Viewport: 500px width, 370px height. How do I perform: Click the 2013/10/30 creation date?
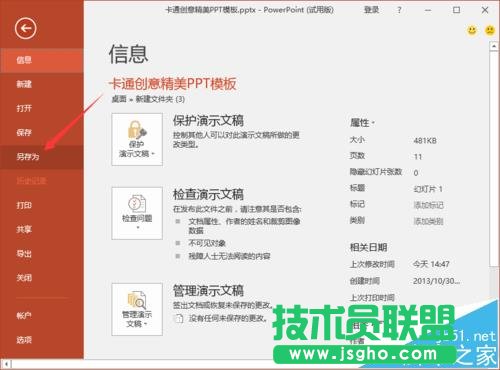tap(437, 281)
